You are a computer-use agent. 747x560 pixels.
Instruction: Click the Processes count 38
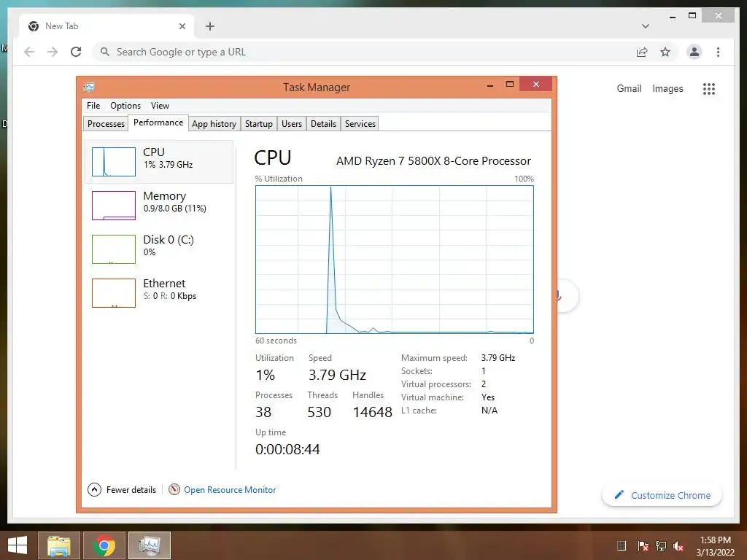tap(263, 413)
